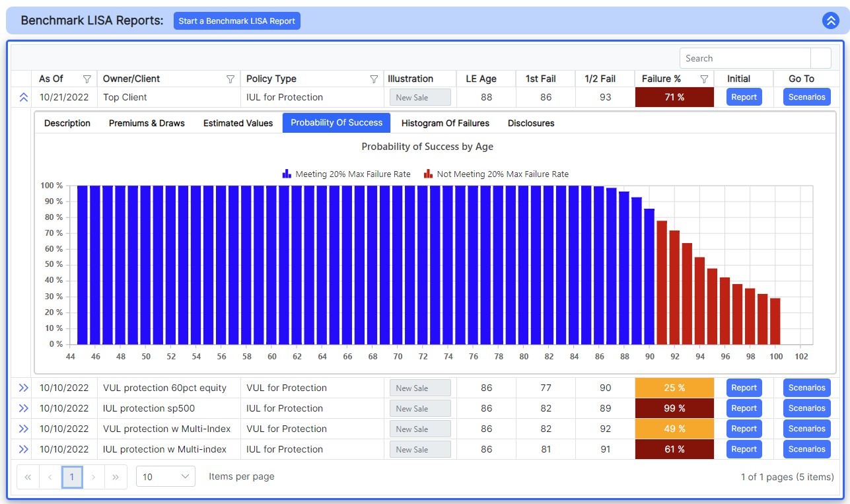
Task: Toggle Not Meeting 20% Max Failure Rate legend
Action: (496, 174)
